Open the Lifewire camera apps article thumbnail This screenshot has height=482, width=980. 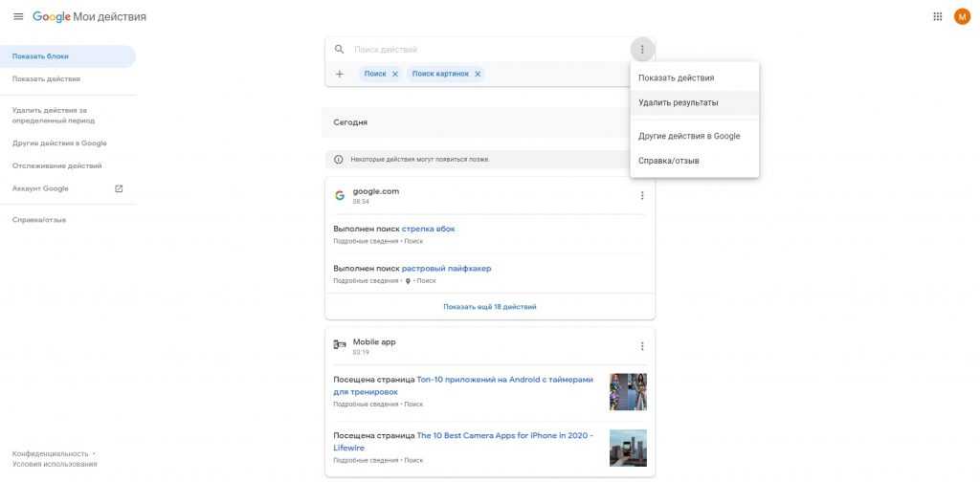[x=628, y=448]
